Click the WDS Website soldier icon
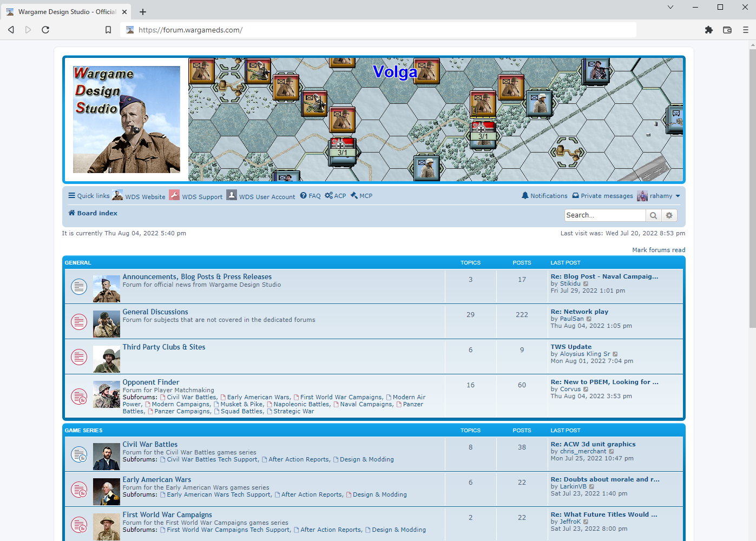 click(x=117, y=195)
